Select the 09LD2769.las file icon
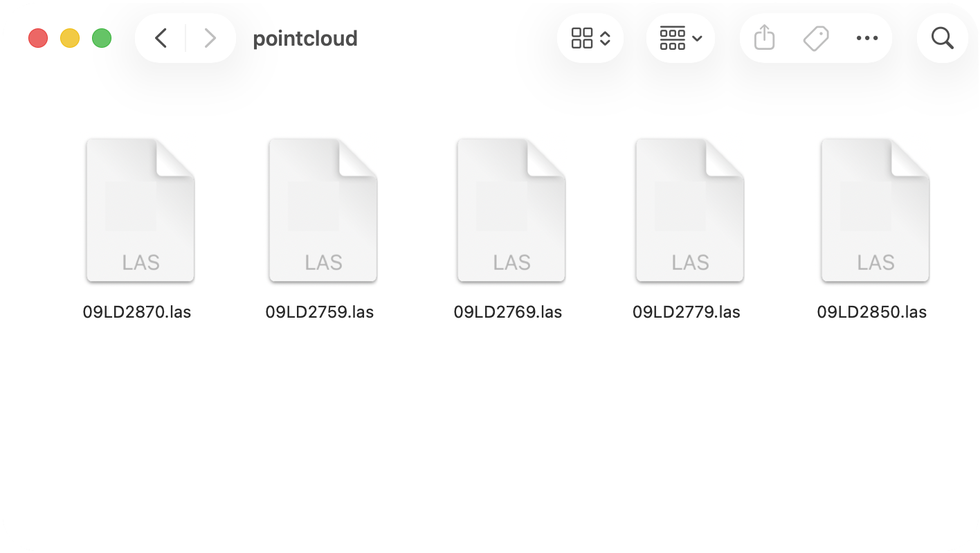Screen dimensions: 980x553 coord(511,210)
